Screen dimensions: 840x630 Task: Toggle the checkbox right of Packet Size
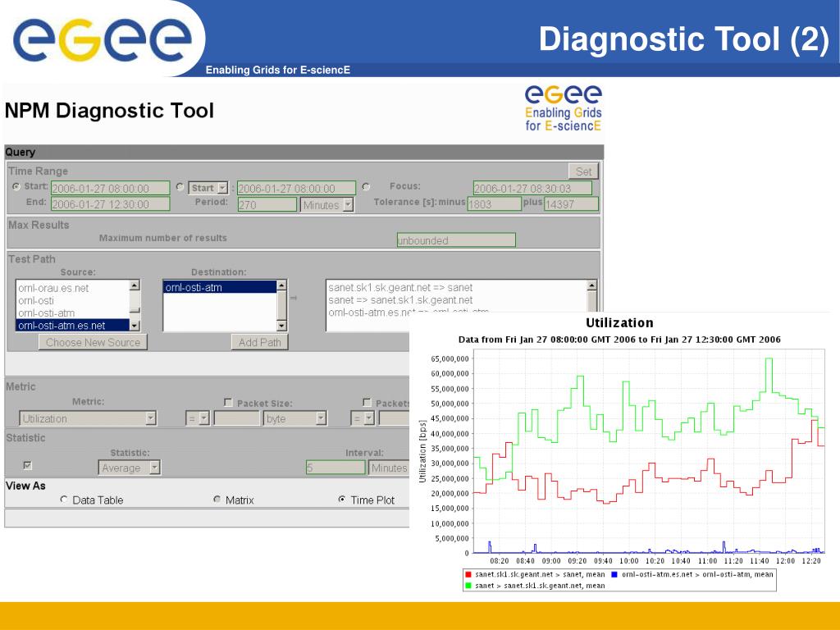367,402
